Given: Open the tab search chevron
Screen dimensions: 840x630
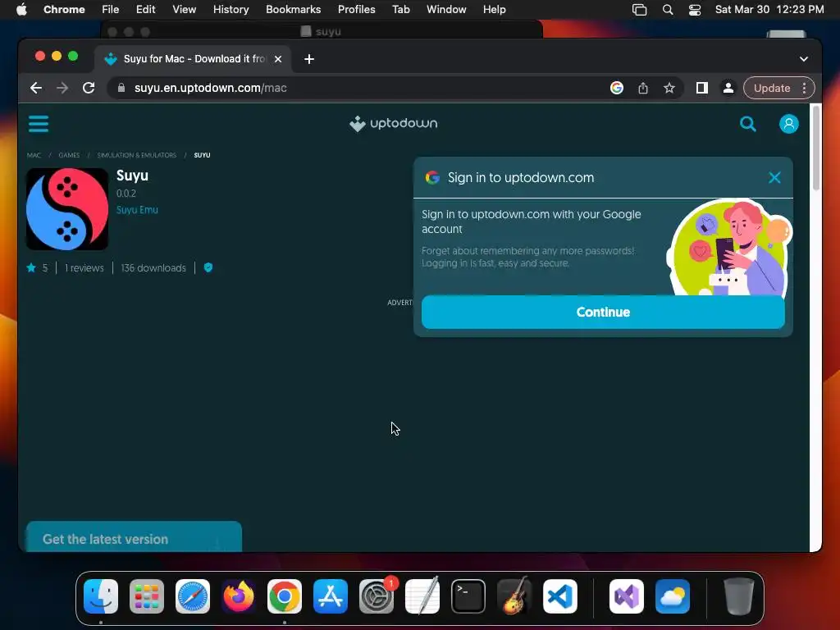Looking at the screenshot, I should (x=804, y=59).
